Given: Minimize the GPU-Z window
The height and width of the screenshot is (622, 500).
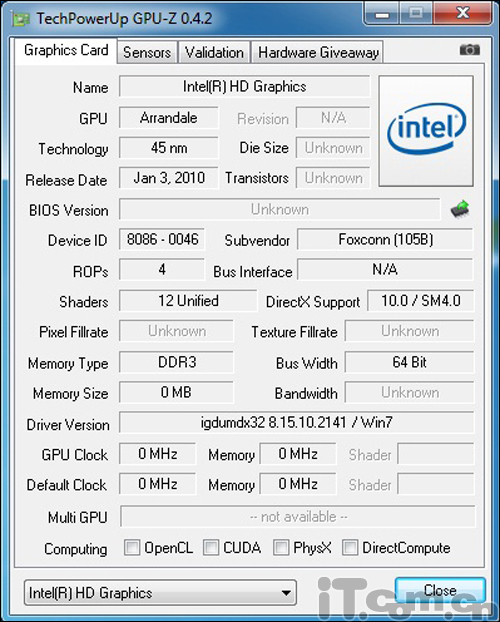Looking at the screenshot, I should tap(383, 14).
